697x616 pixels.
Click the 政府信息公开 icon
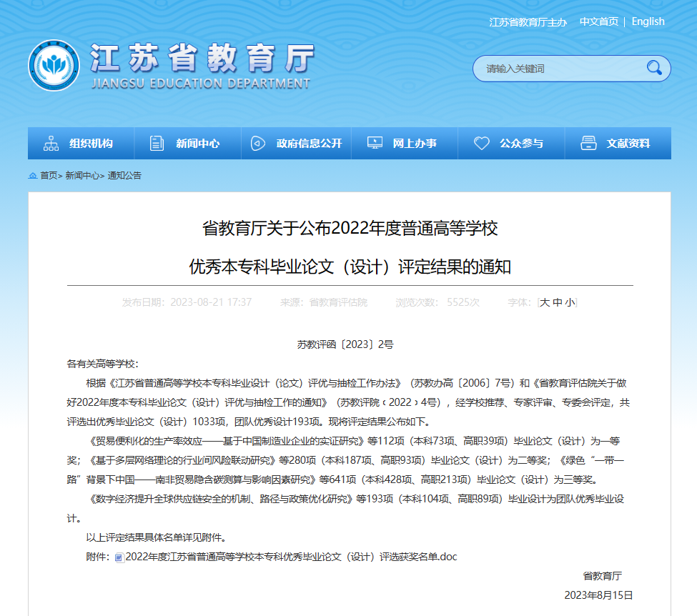tap(258, 143)
